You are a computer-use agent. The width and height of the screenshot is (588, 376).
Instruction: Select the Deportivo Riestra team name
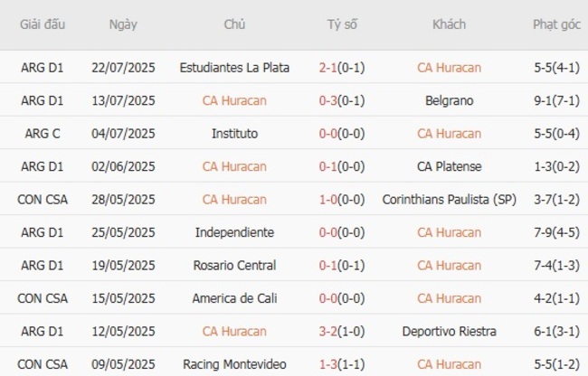point(449,332)
